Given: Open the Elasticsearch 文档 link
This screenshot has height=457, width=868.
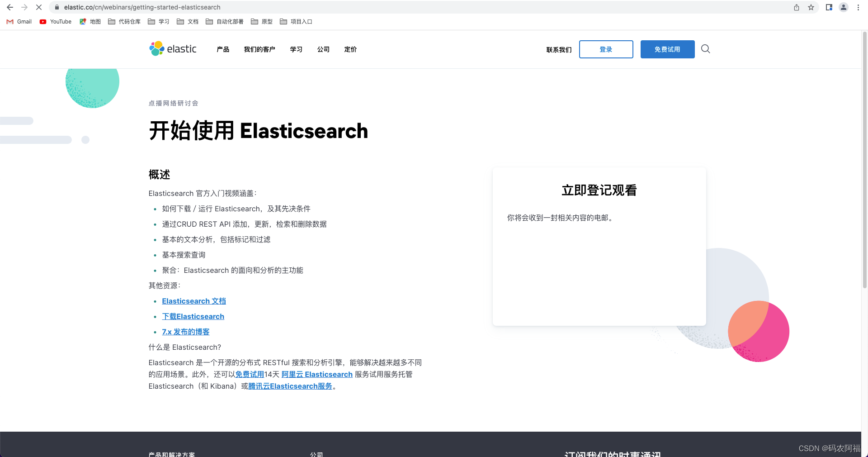Looking at the screenshot, I should pos(194,301).
